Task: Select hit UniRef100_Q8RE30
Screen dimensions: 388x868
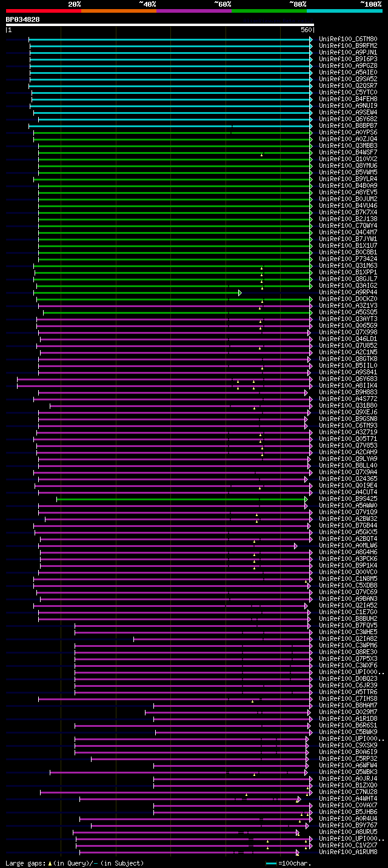Action: 348,652
